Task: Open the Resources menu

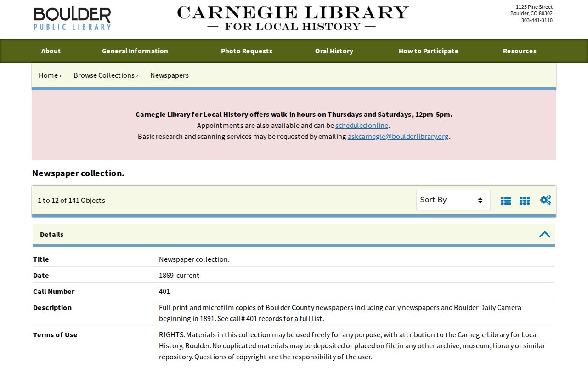Action: point(520,51)
